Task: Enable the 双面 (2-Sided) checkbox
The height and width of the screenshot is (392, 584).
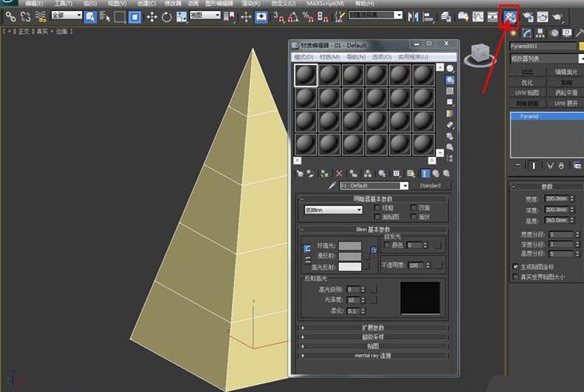Action: pos(413,207)
